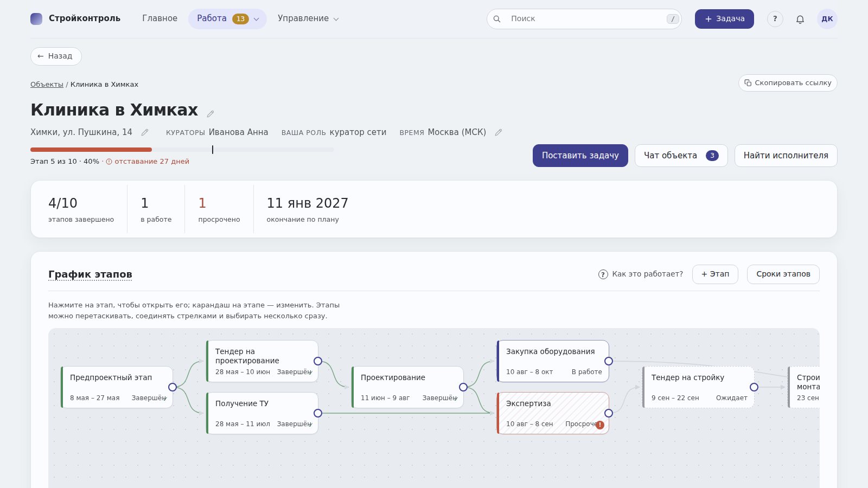Click the project progress bar marker

(213, 150)
